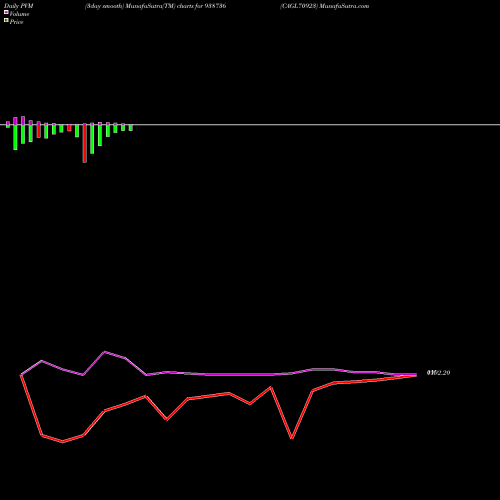Click the 'Volume' legend label
The image size is (500, 500).
pos(19,14)
